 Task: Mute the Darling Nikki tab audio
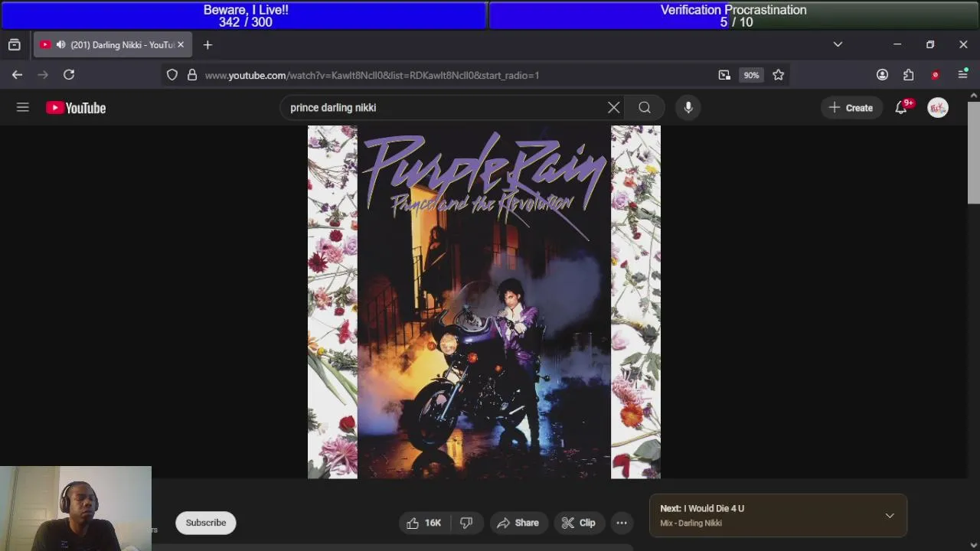pos(60,45)
